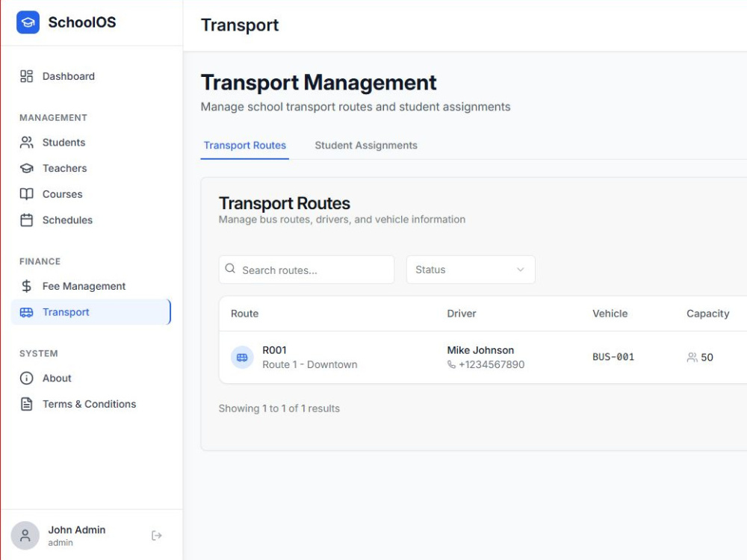
Task: Click the Status dropdown chevron arrow
Action: click(x=520, y=270)
